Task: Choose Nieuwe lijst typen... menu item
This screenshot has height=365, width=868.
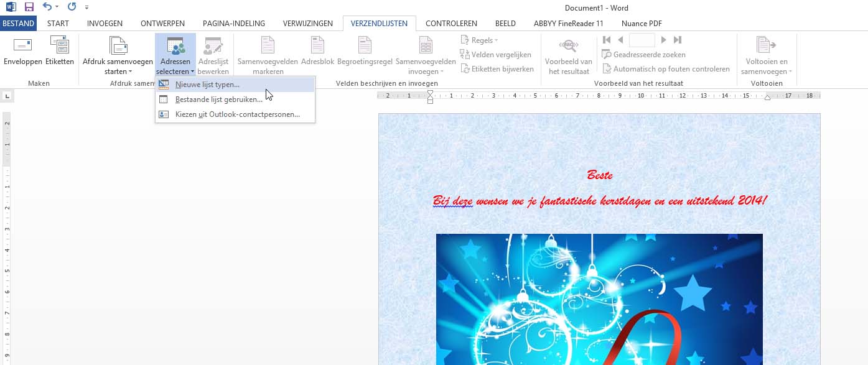Action: pos(235,85)
